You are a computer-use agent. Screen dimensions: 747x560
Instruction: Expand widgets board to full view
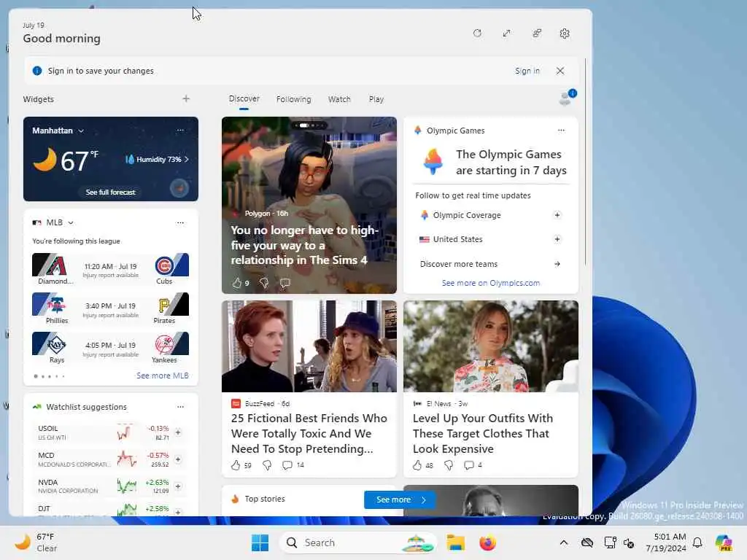pos(506,34)
